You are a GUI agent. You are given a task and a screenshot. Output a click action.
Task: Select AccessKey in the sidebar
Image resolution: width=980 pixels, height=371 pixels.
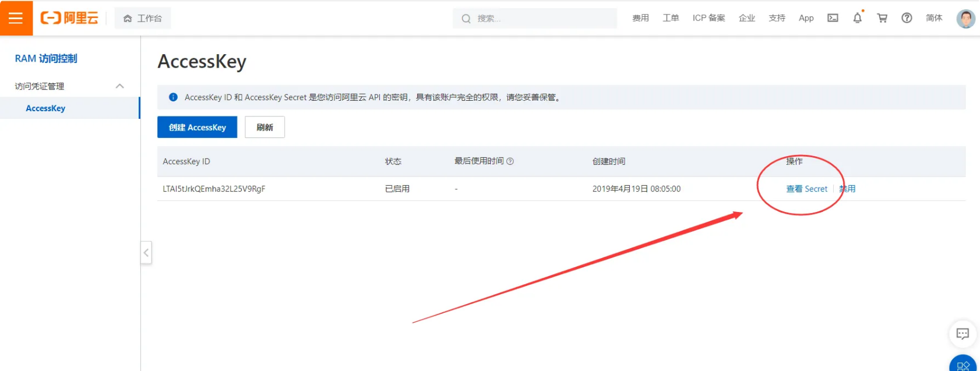tap(45, 108)
